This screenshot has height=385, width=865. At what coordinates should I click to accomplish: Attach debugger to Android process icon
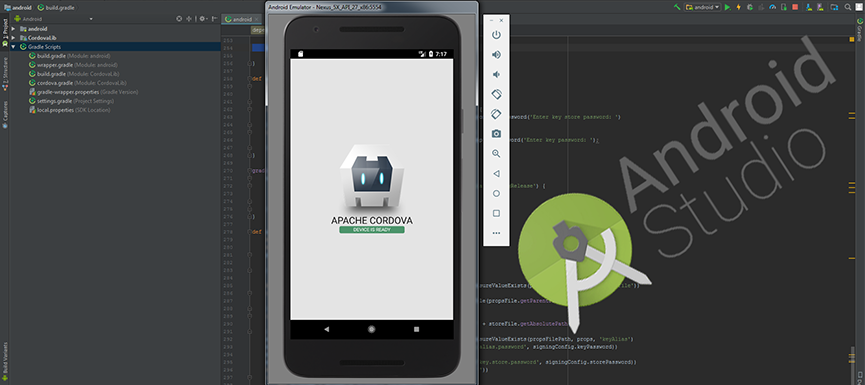pos(783,7)
